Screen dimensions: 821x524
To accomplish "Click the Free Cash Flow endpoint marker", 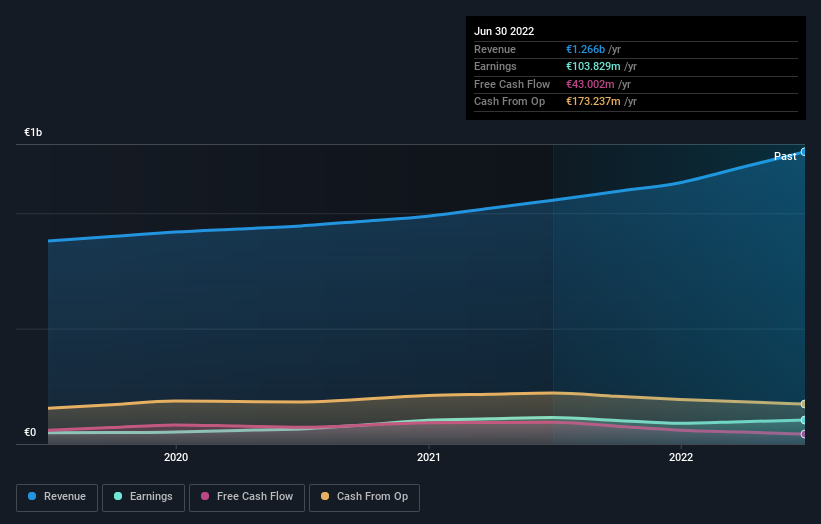I will [x=804, y=434].
